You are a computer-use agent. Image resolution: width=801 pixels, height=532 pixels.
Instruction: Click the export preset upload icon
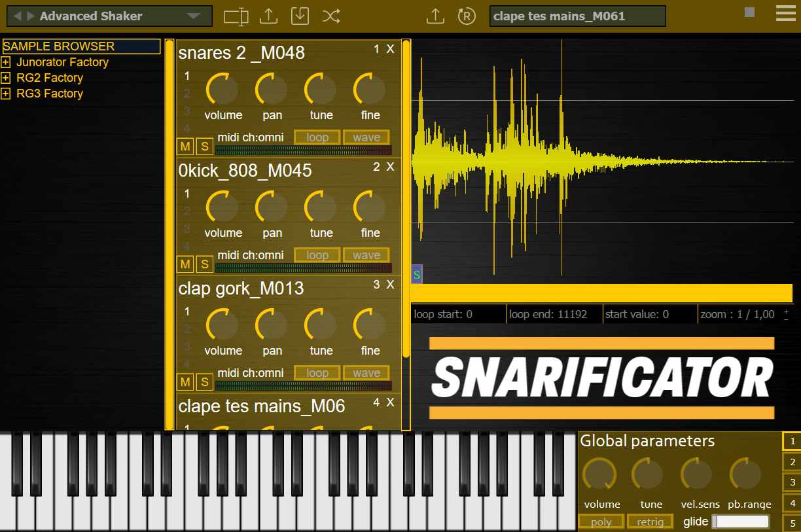(268, 16)
